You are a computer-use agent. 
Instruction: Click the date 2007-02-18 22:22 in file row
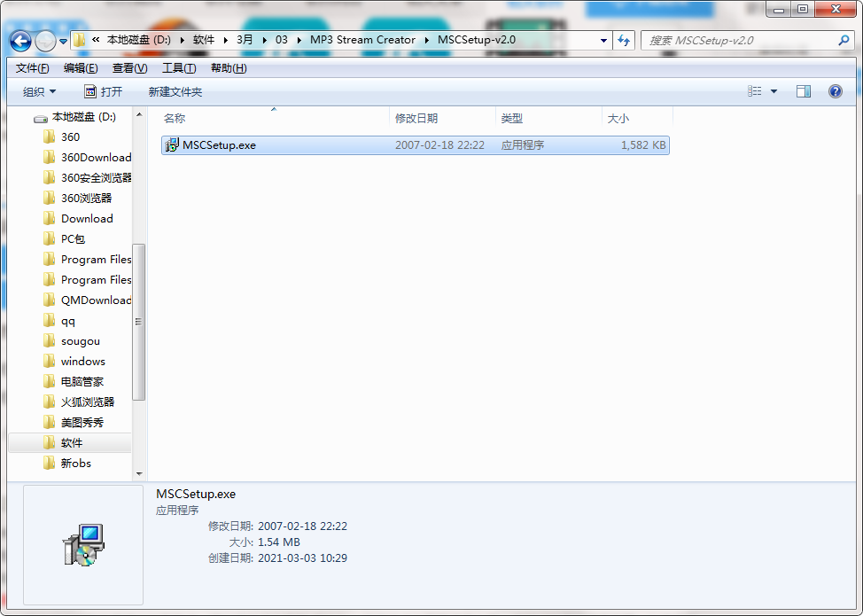[439, 145]
